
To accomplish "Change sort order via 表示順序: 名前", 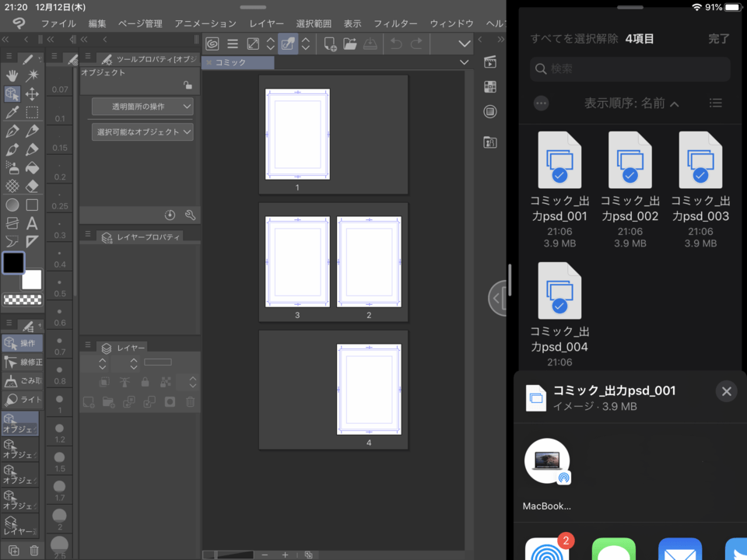I will pyautogui.click(x=631, y=103).
